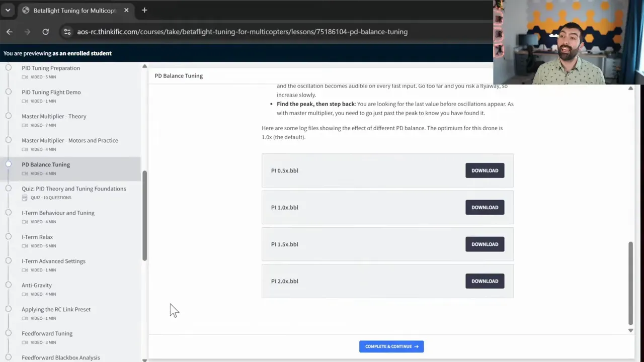644x362 pixels.
Task: Open Quiz: PID Theory and Tuning Foundations
Action: click(74, 189)
